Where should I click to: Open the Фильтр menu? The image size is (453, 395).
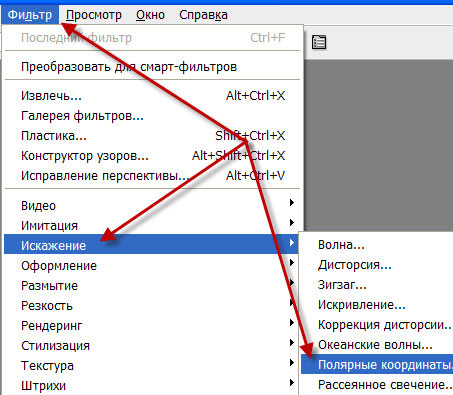click(30, 15)
